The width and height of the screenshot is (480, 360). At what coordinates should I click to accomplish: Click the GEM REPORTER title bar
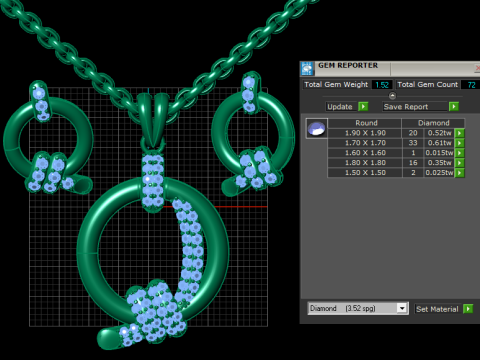click(x=390, y=68)
